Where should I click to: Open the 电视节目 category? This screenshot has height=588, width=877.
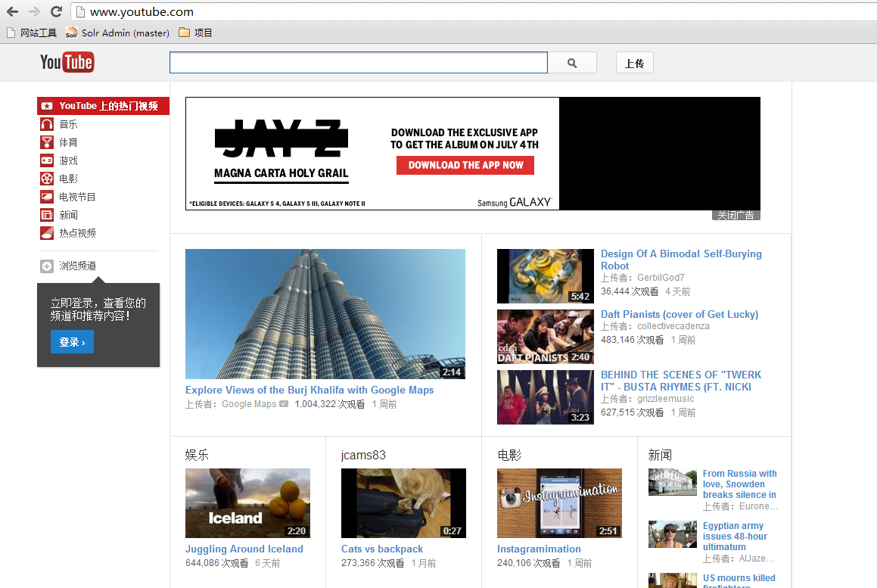77,197
